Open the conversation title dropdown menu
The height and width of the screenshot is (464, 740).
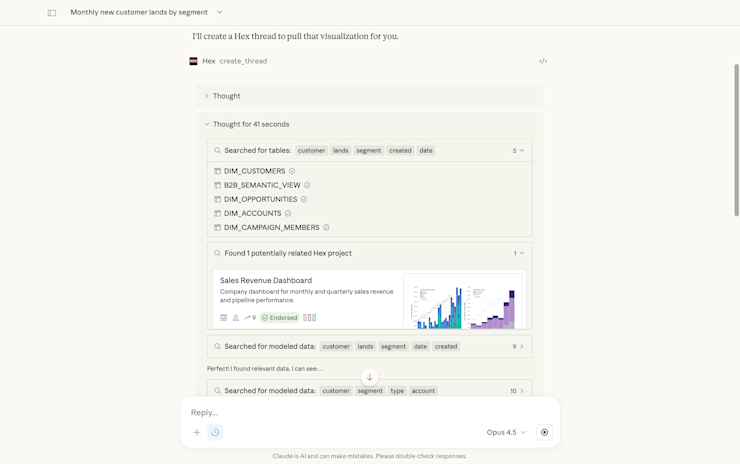(x=220, y=12)
